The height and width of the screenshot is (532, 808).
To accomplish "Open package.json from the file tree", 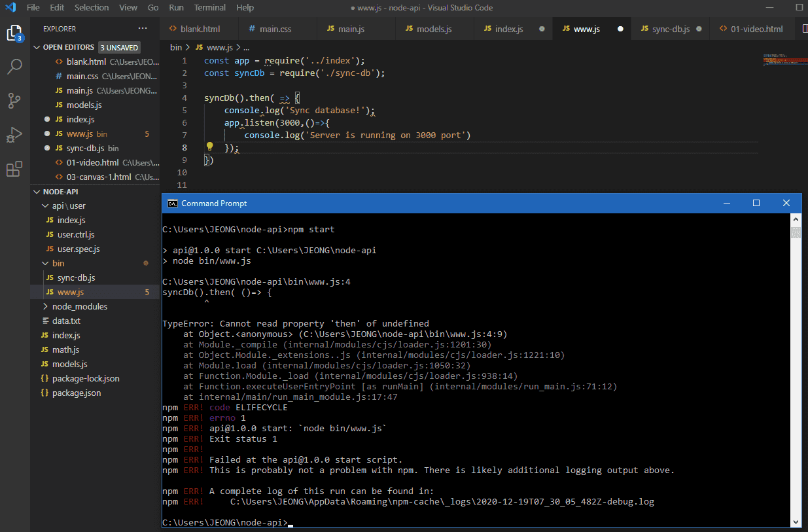I will click(x=77, y=393).
